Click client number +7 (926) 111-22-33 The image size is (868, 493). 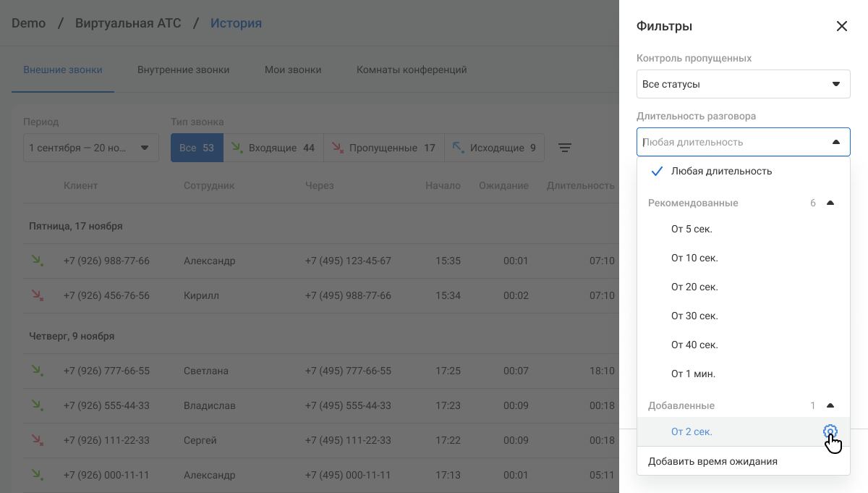tap(106, 440)
